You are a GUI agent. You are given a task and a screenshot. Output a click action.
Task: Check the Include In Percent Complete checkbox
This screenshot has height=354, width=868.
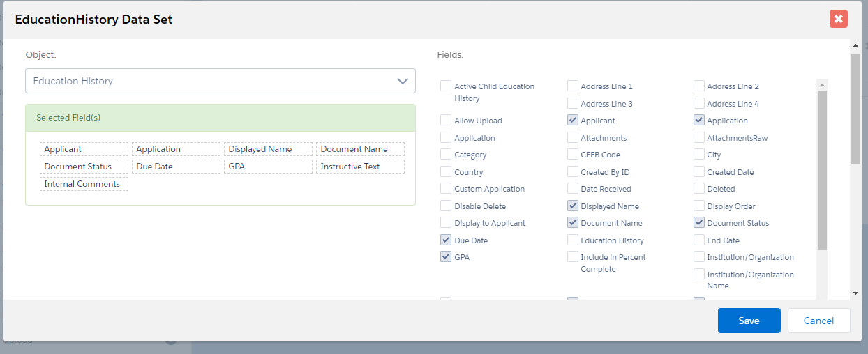click(x=572, y=257)
